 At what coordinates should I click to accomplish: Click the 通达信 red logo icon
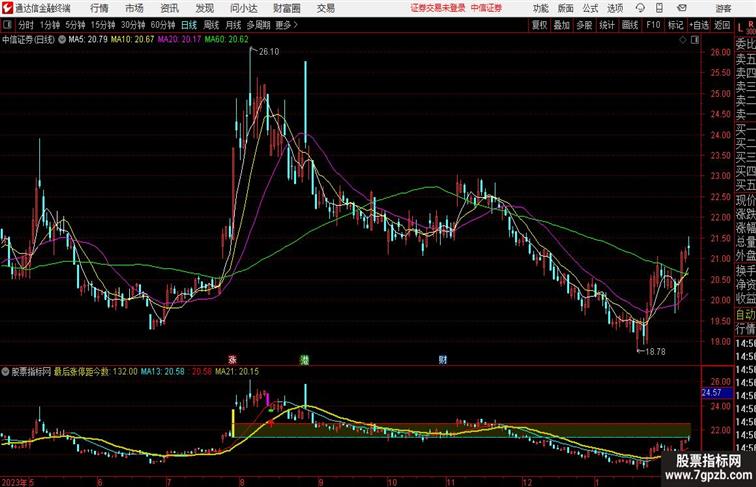[x=7, y=8]
